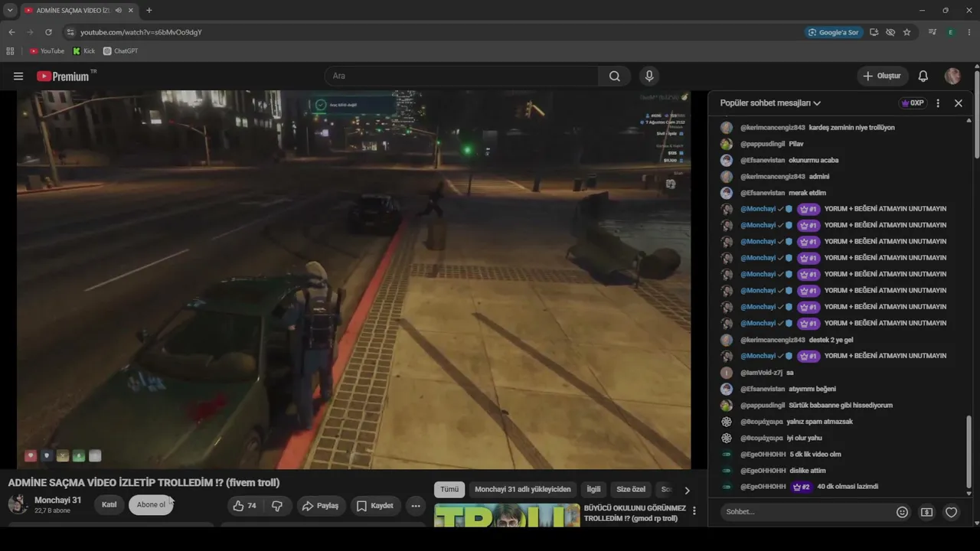Open Super Chat purchase icon
Image resolution: width=980 pixels, height=551 pixels.
[926, 512]
